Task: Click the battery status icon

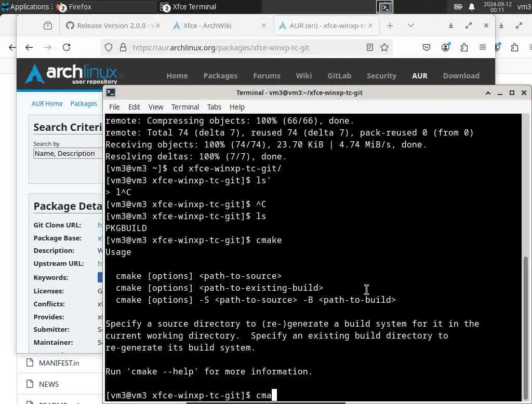Action: pos(458,7)
